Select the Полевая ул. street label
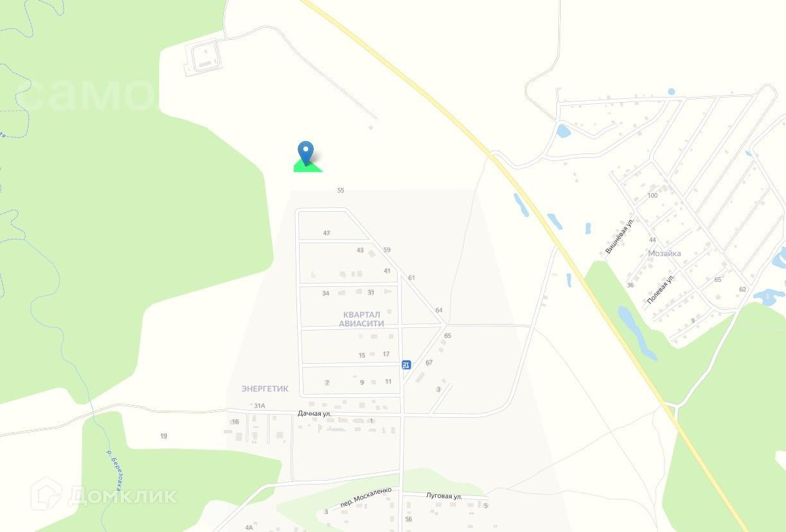Viewport: 786px width, 532px height. tap(661, 289)
